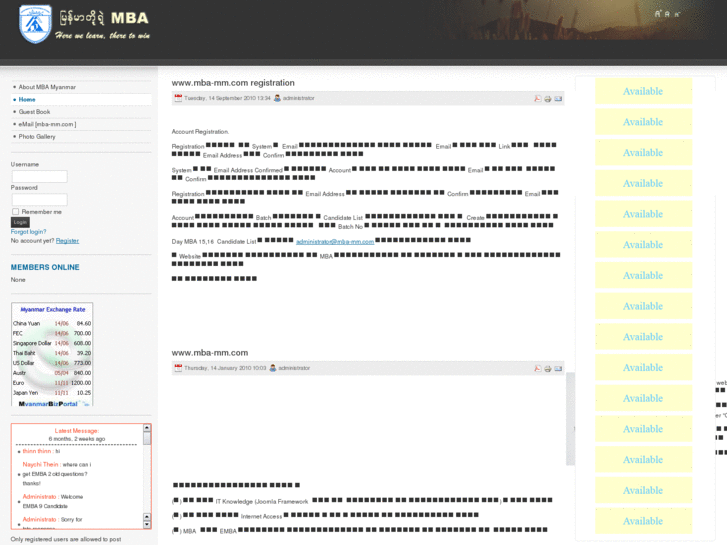The width and height of the screenshot is (727, 545).
Task: Click administrator@mba-mm.com email link
Action: click(x=335, y=242)
